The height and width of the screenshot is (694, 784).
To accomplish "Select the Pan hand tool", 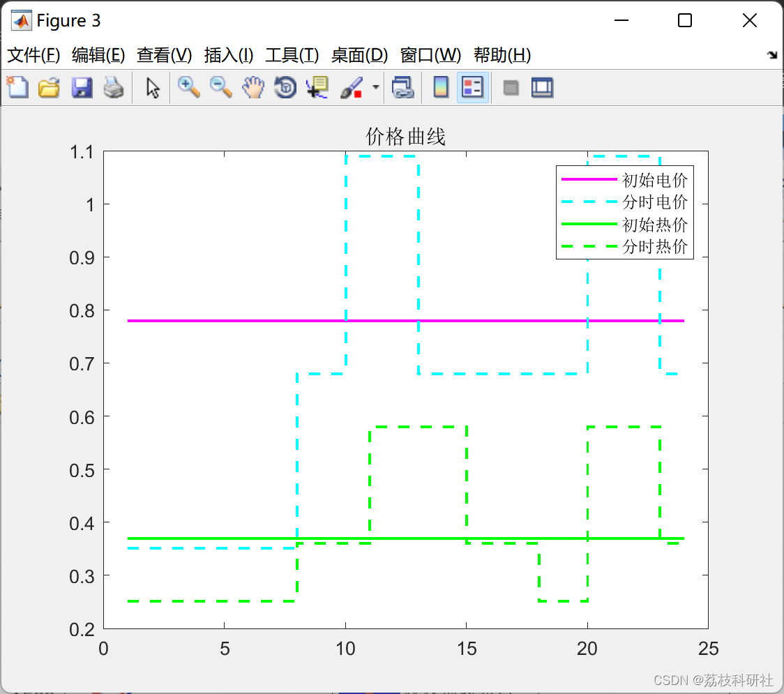I will [x=253, y=87].
